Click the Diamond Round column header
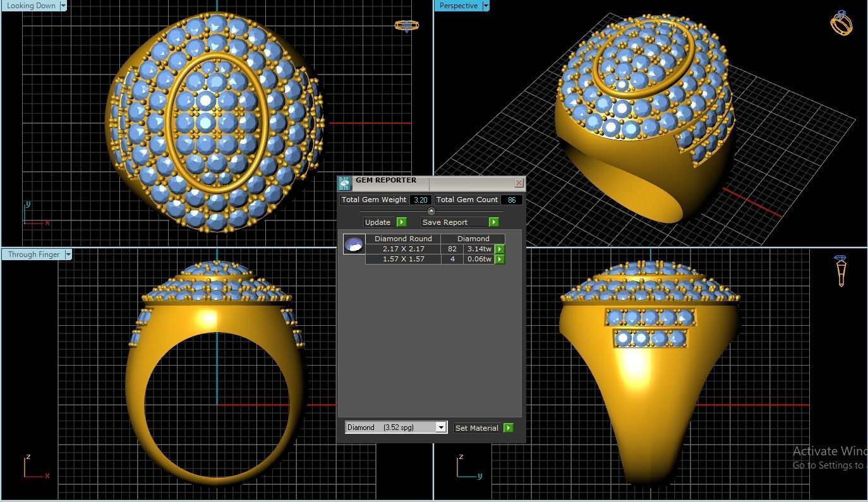The width and height of the screenshot is (868, 502). pos(403,239)
